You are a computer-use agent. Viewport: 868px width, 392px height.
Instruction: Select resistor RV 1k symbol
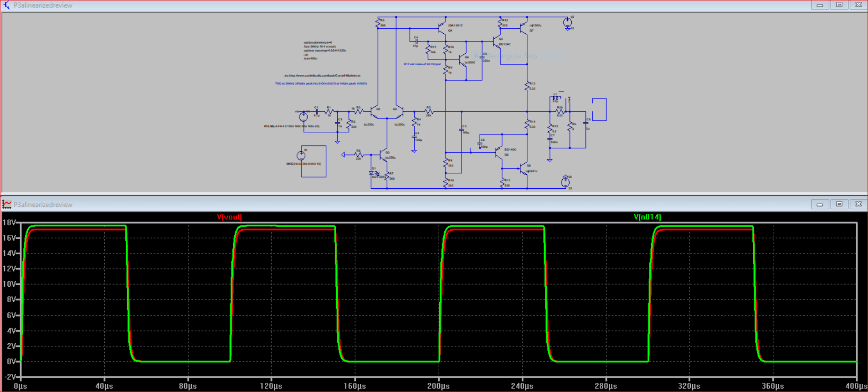tap(446, 70)
